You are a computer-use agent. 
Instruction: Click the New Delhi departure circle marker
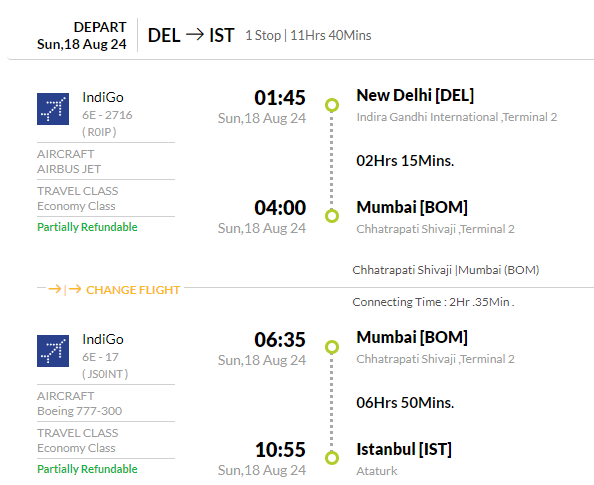pyautogui.click(x=332, y=105)
